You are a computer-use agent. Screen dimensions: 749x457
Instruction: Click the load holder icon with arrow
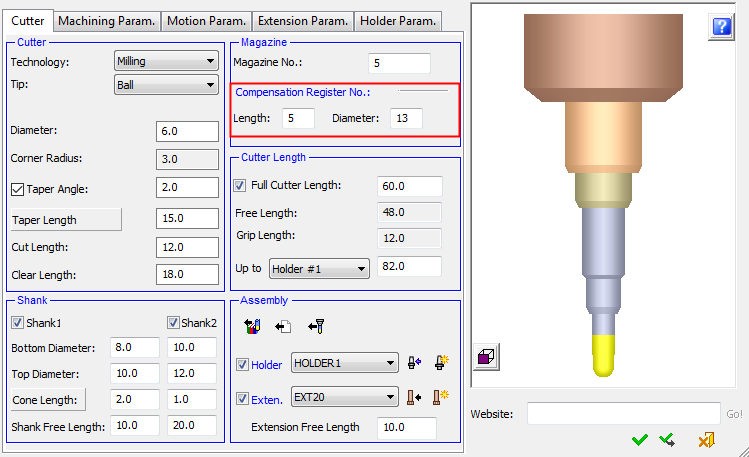click(416, 364)
